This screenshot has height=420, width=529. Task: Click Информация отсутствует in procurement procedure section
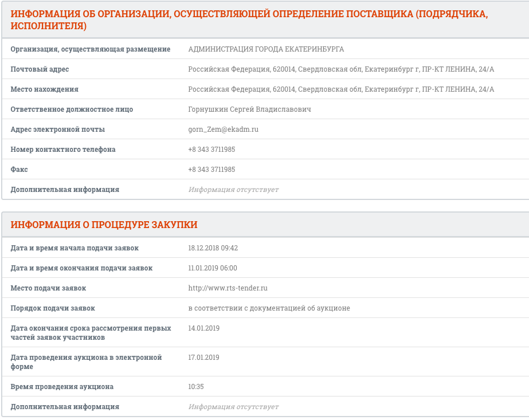[233, 407]
